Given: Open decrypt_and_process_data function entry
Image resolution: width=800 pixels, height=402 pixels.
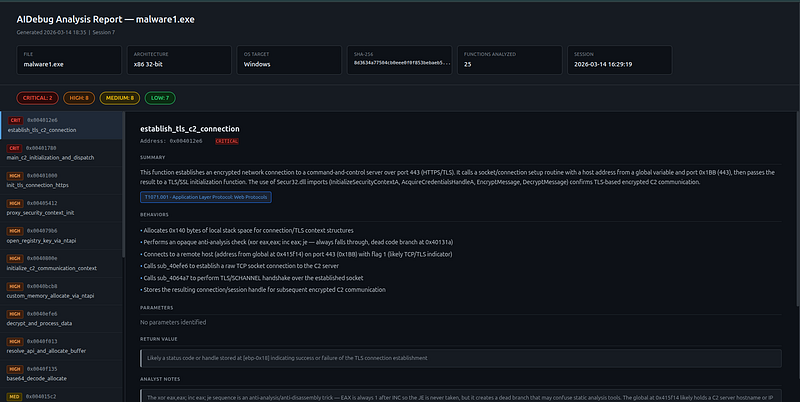Looking at the screenshot, I should coord(61,318).
